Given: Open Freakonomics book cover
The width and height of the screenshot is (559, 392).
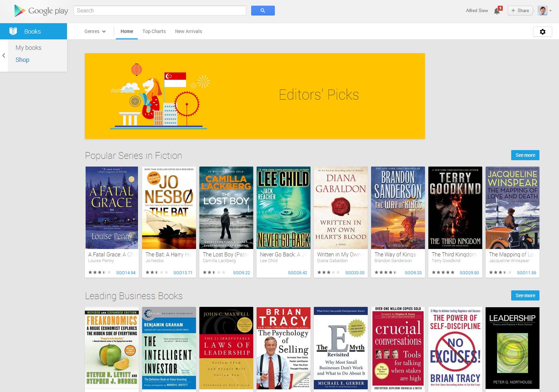Looking at the screenshot, I should coord(112,348).
